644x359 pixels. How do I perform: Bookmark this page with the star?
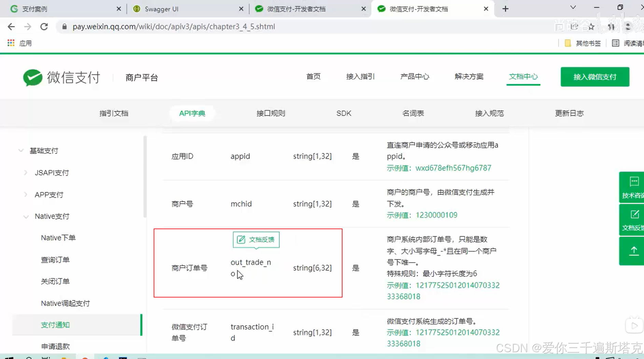click(591, 27)
